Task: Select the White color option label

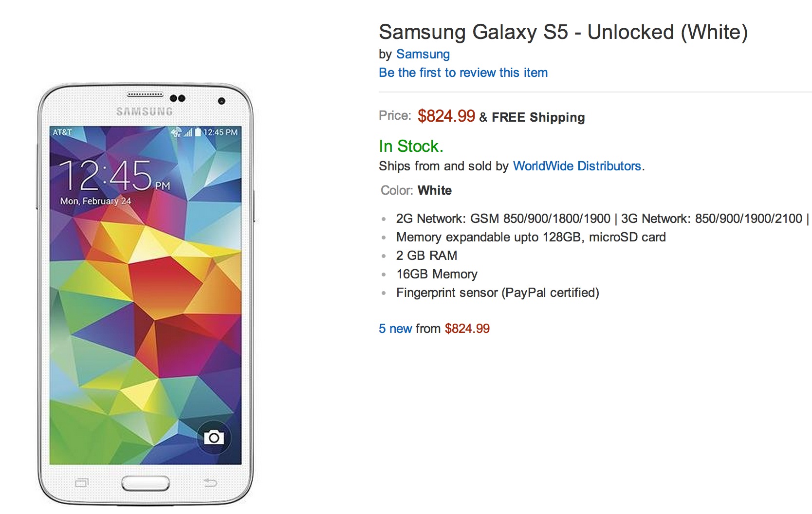Action: click(x=434, y=190)
